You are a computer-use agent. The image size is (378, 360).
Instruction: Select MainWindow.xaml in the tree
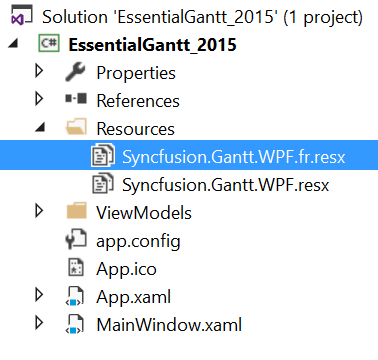click(x=169, y=325)
